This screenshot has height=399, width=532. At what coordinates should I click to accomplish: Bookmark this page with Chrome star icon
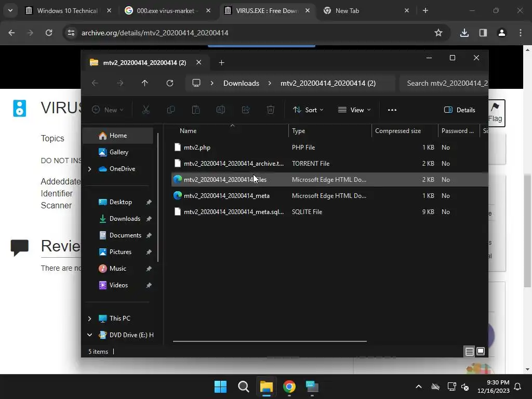coord(438,33)
